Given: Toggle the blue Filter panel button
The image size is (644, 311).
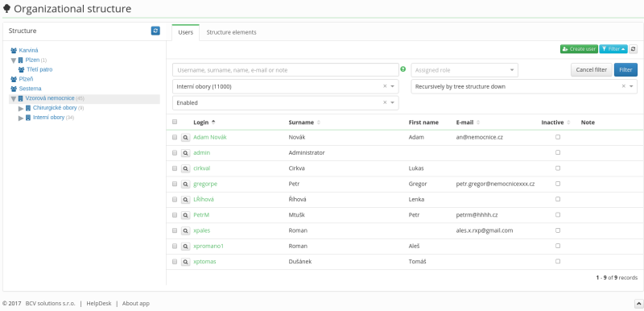Looking at the screenshot, I should (x=613, y=49).
